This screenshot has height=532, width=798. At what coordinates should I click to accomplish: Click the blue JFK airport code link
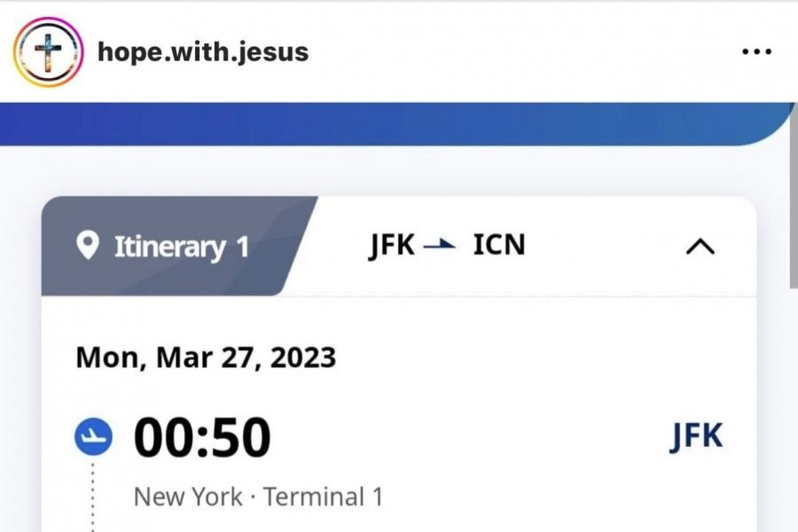pyautogui.click(x=696, y=437)
